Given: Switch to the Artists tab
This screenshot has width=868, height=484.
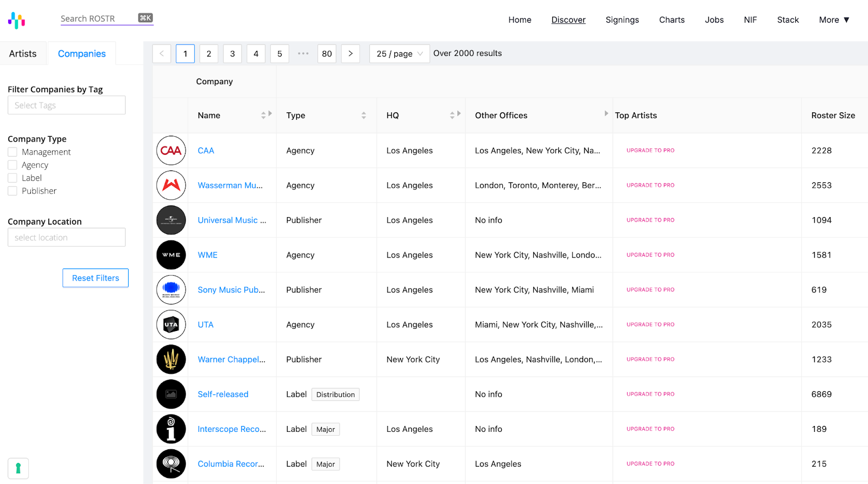Looking at the screenshot, I should tap(23, 54).
